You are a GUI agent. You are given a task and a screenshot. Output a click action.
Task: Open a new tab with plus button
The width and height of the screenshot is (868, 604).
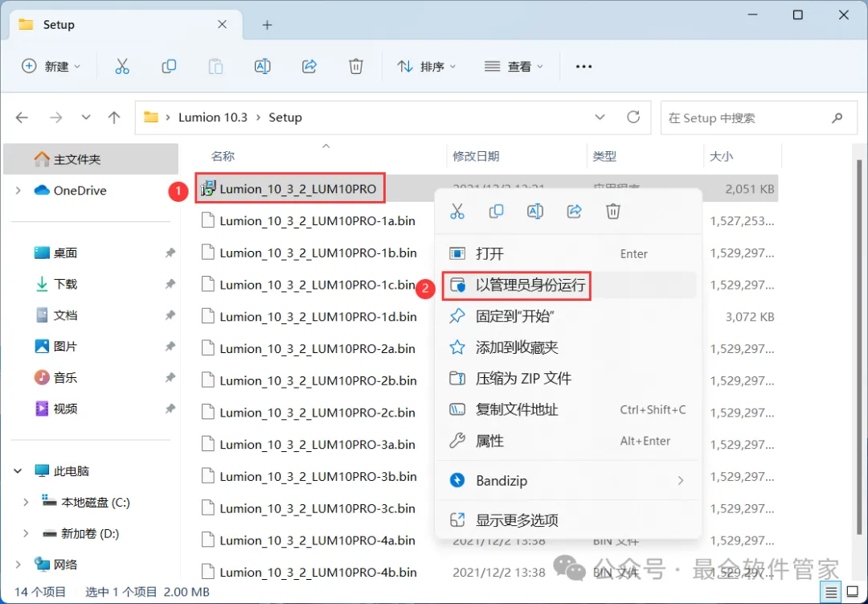[267, 25]
